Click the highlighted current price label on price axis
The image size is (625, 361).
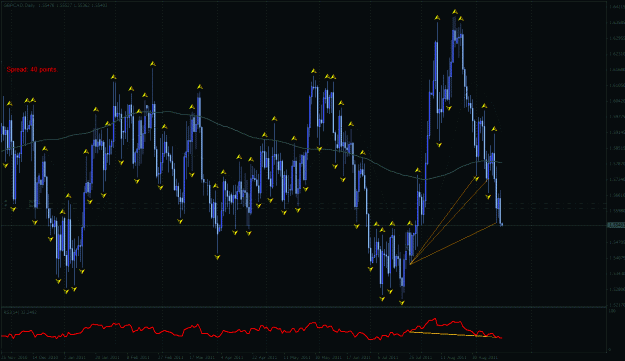(616, 226)
